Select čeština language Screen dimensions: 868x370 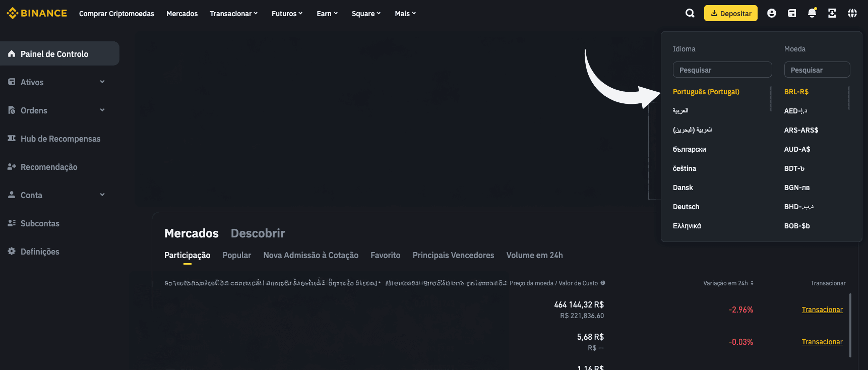(685, 168)
